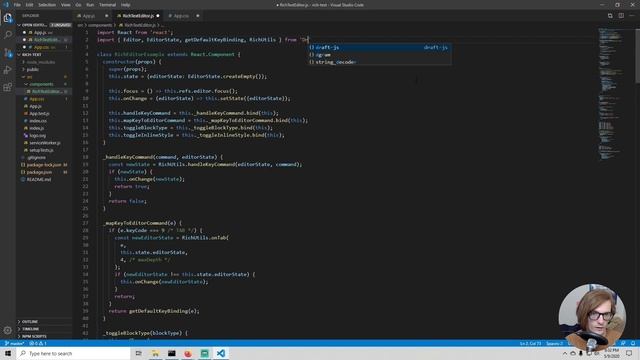The image size is (640, 360).
Task: Click the Ln/Col cursor position in the status bar
Action: click(x=531, y=344)
